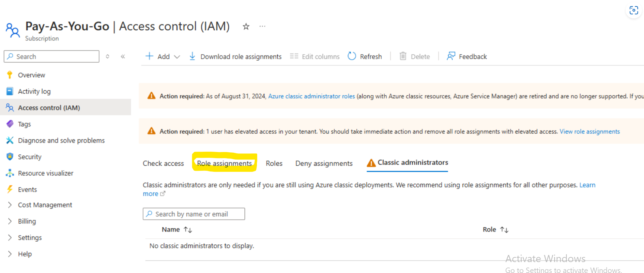
Task: Open the Check access tab
Action: (163, 163)
